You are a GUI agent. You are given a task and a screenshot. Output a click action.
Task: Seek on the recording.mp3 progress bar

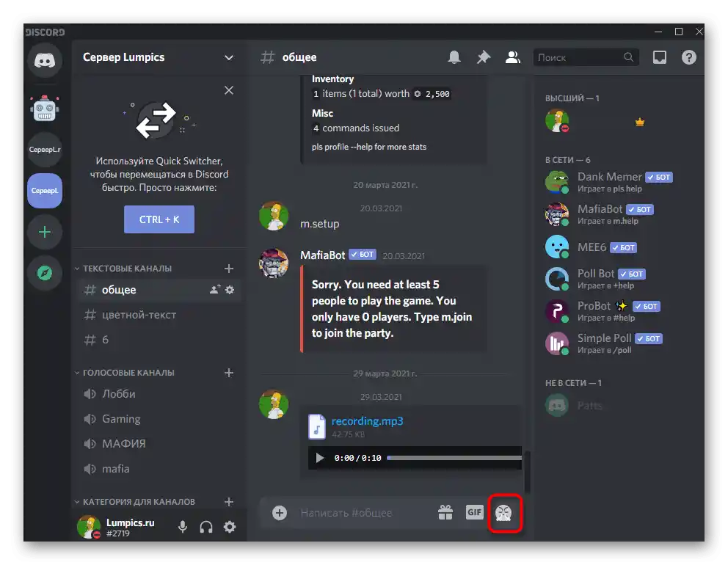(454, 458)
